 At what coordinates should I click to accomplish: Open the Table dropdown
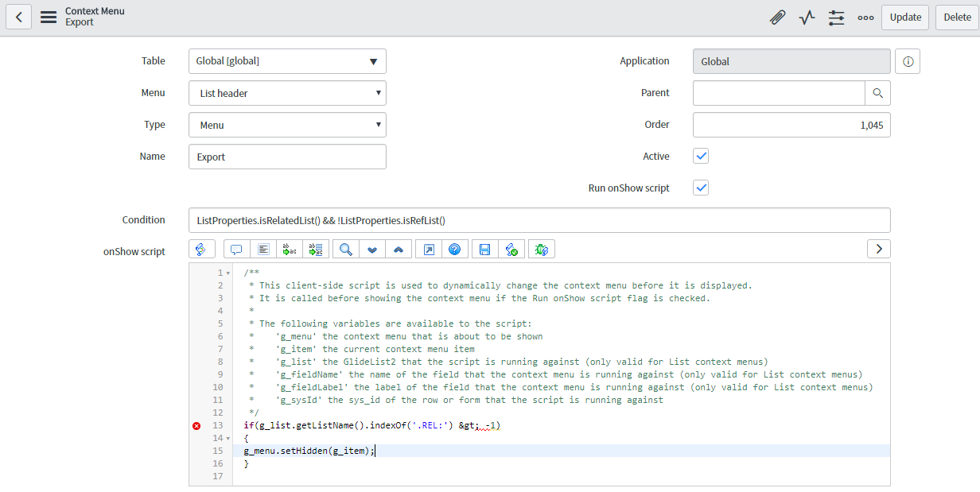(x=287, y=60)
